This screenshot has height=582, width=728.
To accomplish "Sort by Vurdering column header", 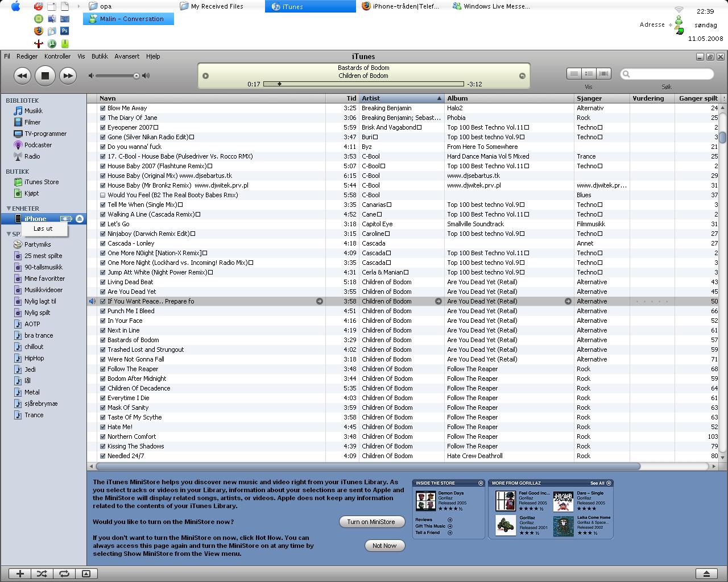I will (652, 98).
